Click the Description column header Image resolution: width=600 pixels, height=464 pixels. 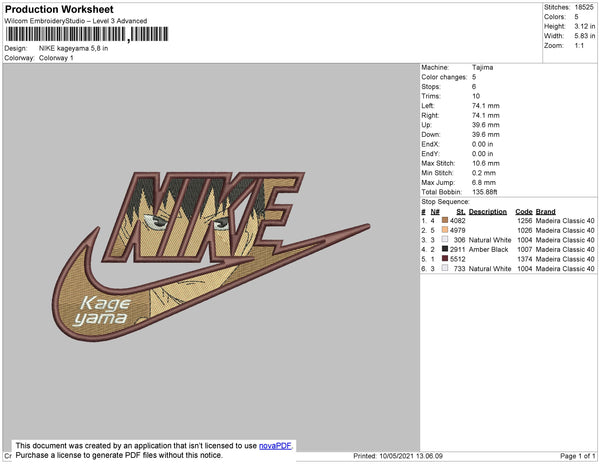[488, 212]
